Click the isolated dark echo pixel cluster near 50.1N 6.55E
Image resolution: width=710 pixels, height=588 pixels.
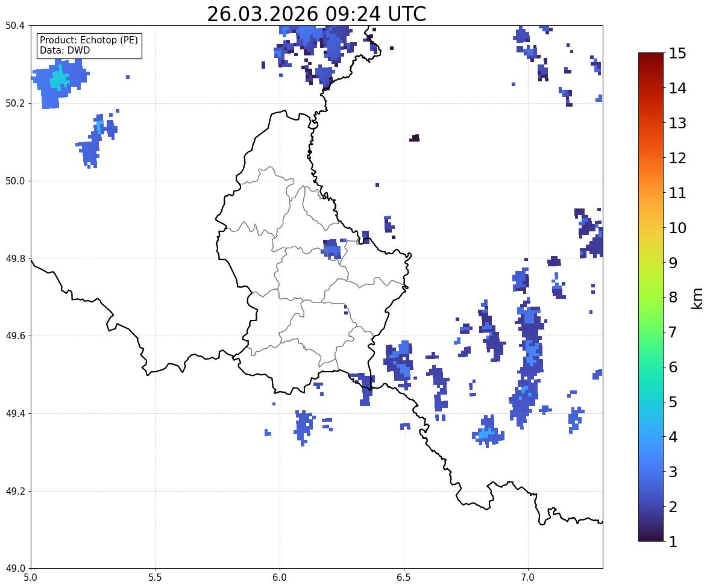pyautogui.click(x=414, y=138)
